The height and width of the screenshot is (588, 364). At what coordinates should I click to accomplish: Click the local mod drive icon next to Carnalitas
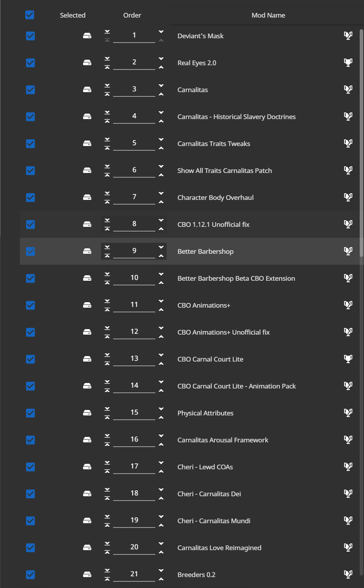pyautogui.click(x=87, y=89)
